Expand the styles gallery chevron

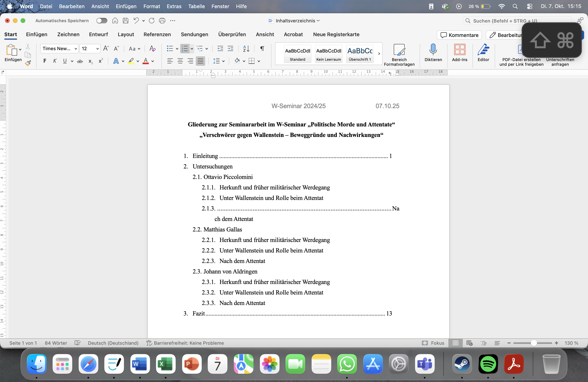(379, 54)
